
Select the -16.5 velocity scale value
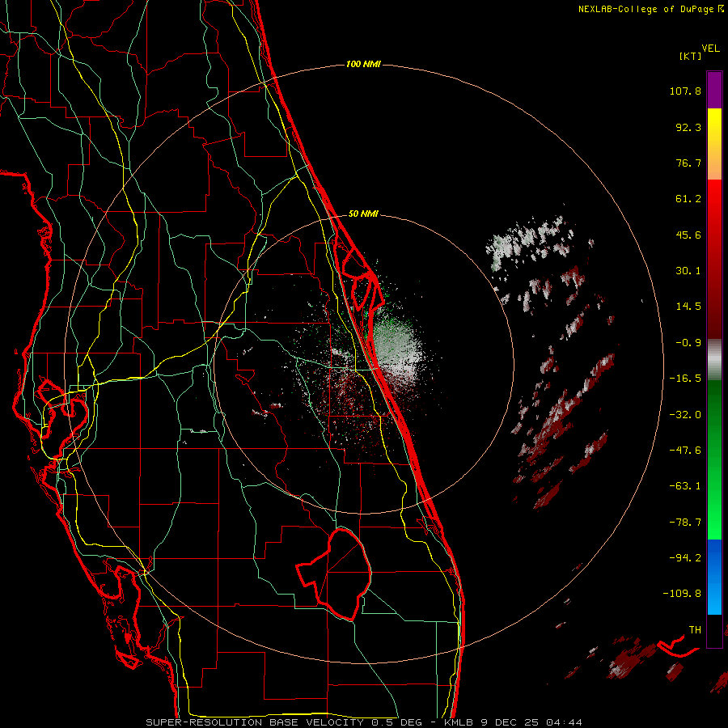(x=685, y=379)
